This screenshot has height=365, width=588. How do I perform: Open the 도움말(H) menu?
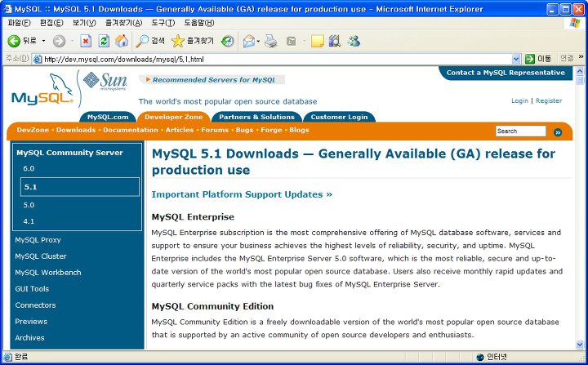point(199,23)
